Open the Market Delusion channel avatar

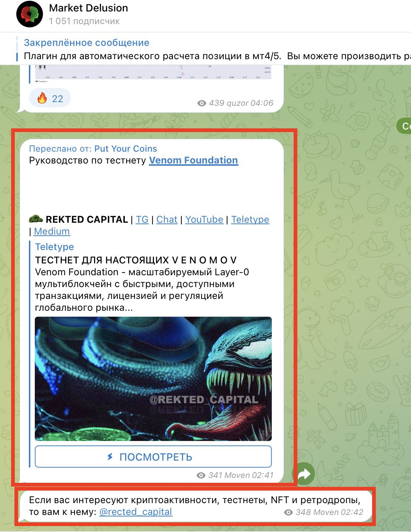click(30, 14)
